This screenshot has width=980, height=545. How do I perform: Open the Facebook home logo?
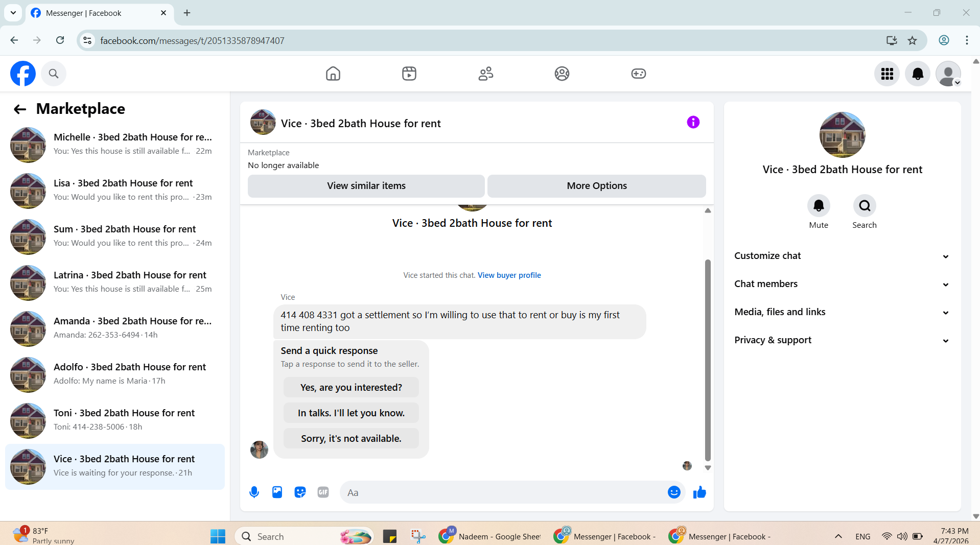click(x=23, y=74)
